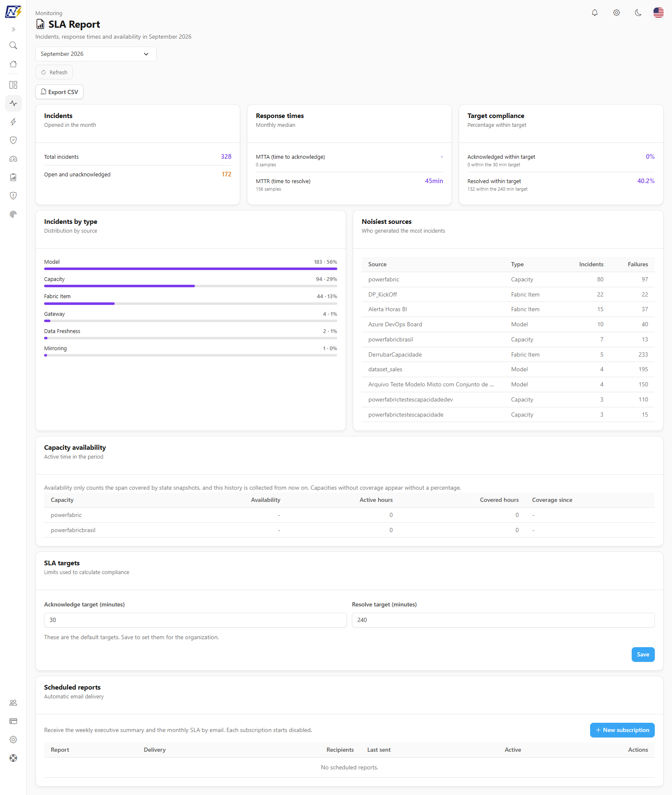Open the clipboard report sidebar icon
Screen dimensions: 672x795
tap(13, 177)
